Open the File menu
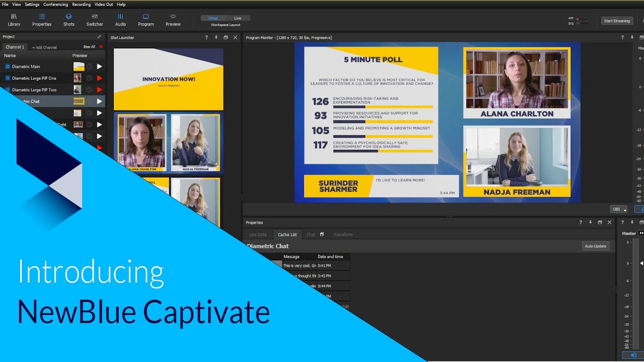 (5, 5)
